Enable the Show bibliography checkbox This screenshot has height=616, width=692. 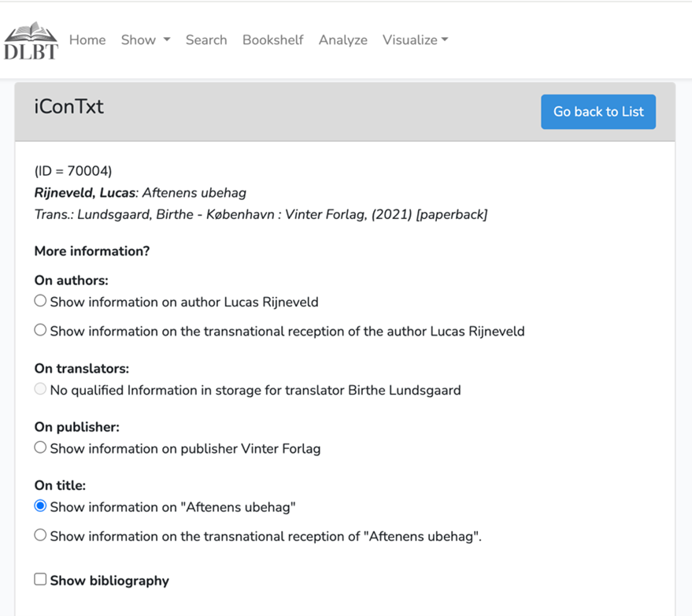pyautogui.click(x=40, y=580)
